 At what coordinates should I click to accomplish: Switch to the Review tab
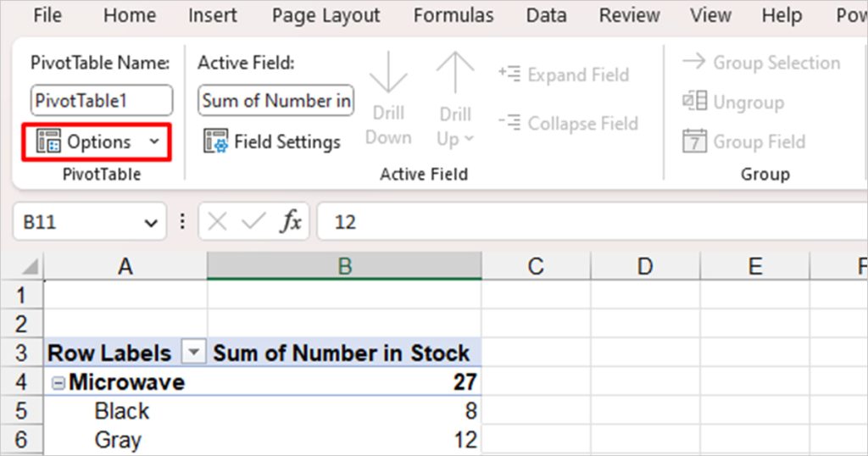pos(630,15)
